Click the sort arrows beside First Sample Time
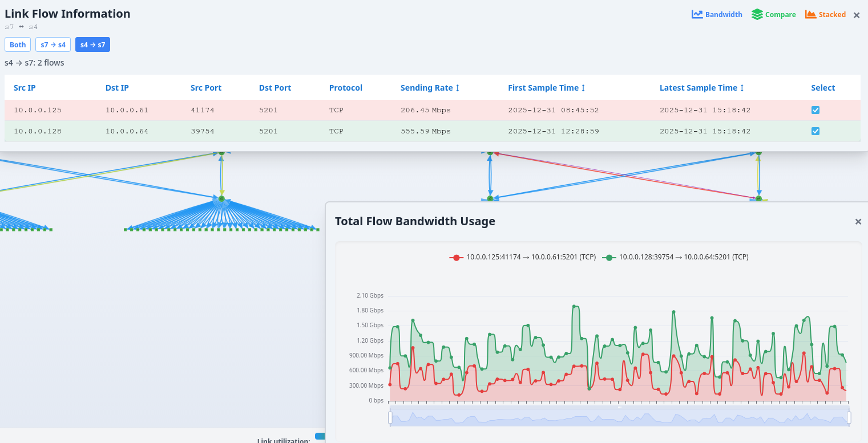 click(583, 88)
